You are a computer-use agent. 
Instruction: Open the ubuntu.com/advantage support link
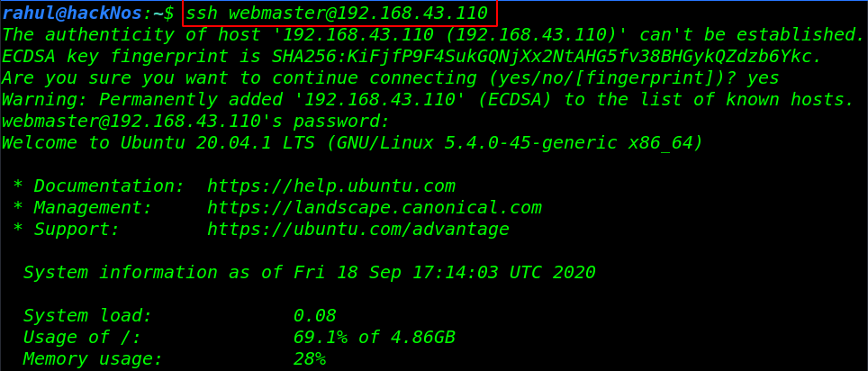point(358,230)
